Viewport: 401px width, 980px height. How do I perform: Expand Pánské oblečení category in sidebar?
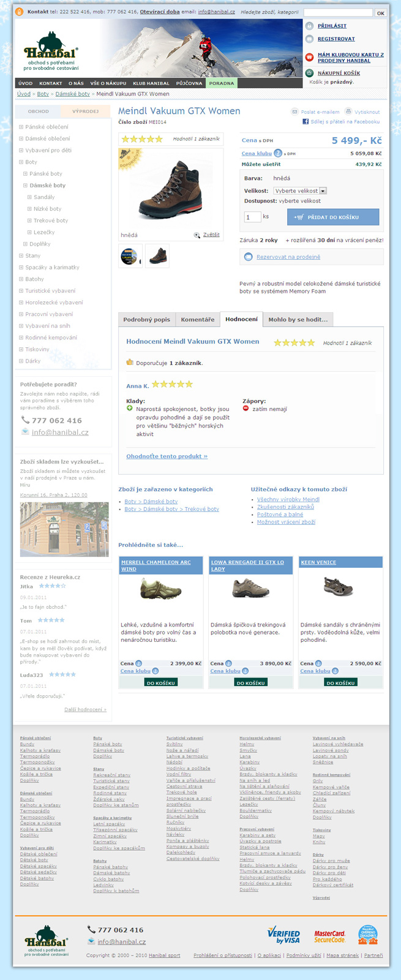pos(21,127)
